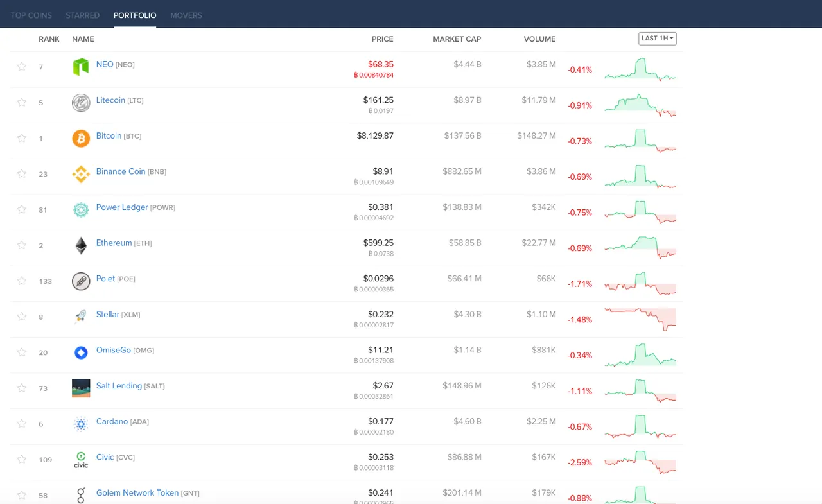Image resolution: width=822 pixels, height=504 pixels.
Task: Click the Binance Coin logo icon
Action: pyautogui.click(x=81, y=174)
